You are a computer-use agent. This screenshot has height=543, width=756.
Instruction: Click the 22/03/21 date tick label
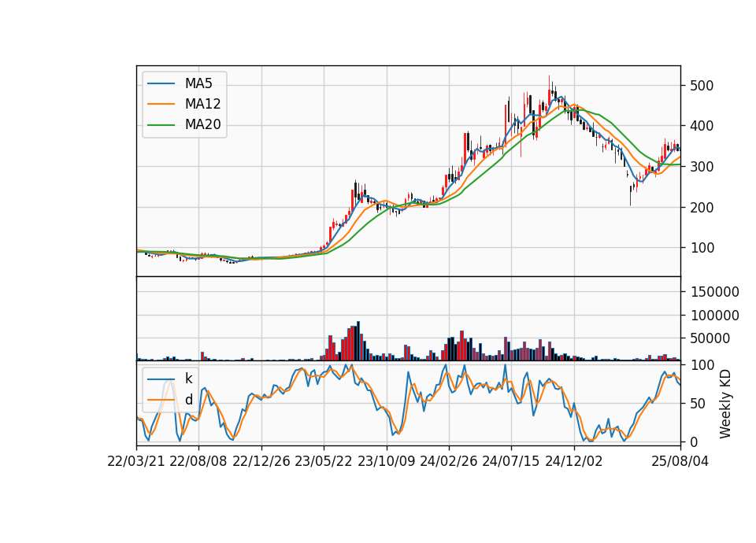136,461
